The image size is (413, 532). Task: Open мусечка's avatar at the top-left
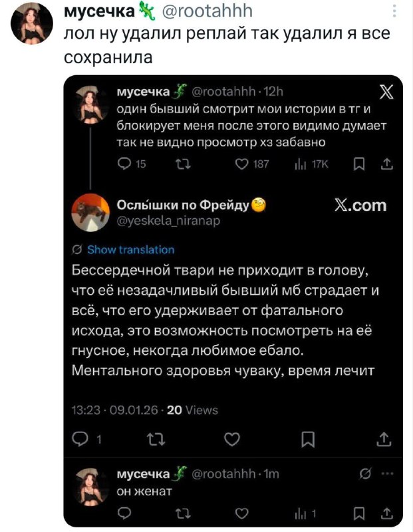pyautogui.click(x=33, y=22)
